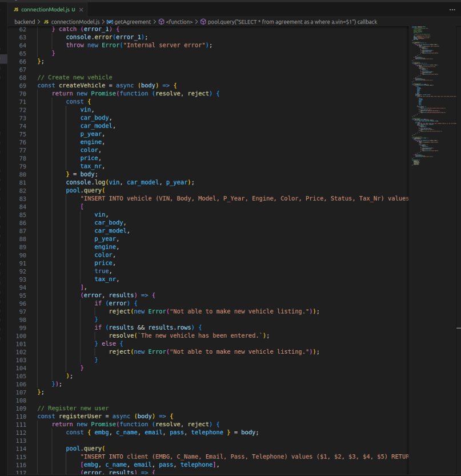Click line number 110 in the gutter

coord(23,416)
